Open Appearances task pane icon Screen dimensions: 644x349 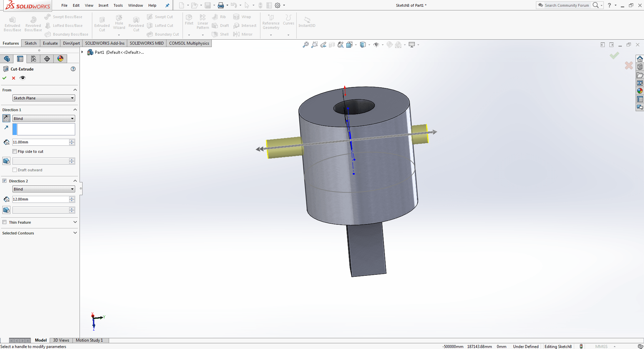[x=640, y=91]
